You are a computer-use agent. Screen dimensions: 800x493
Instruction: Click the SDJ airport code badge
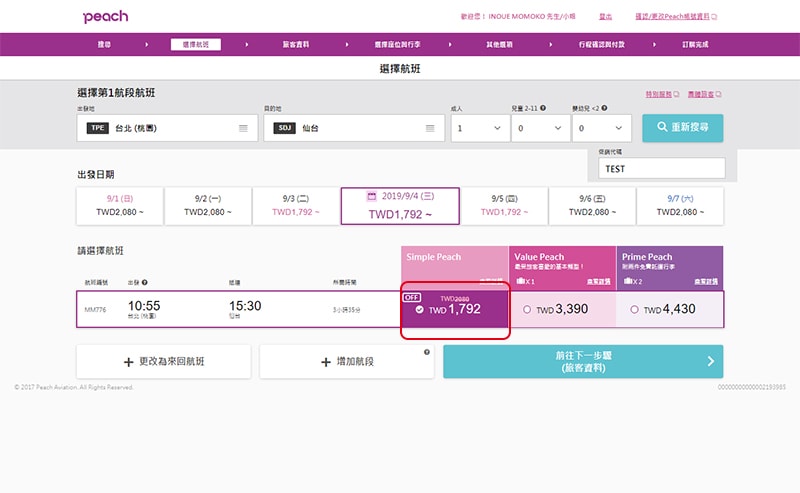coord(285,128)
